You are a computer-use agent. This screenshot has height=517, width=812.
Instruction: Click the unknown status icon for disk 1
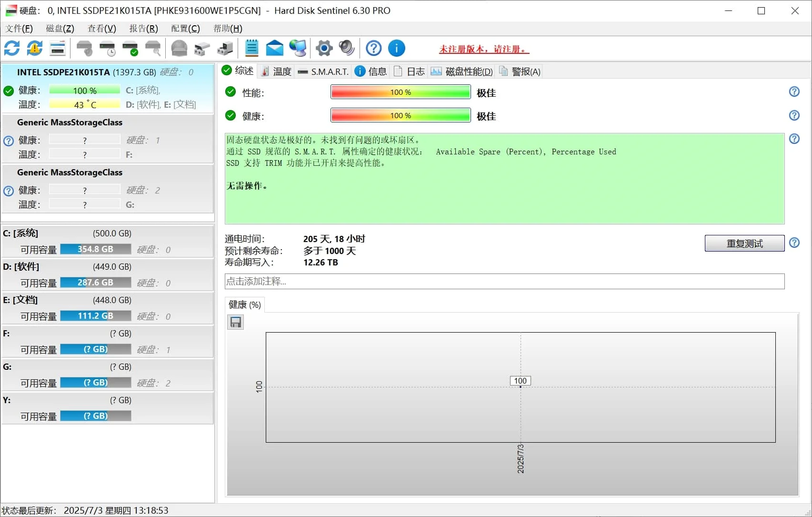tap(9, 141)
